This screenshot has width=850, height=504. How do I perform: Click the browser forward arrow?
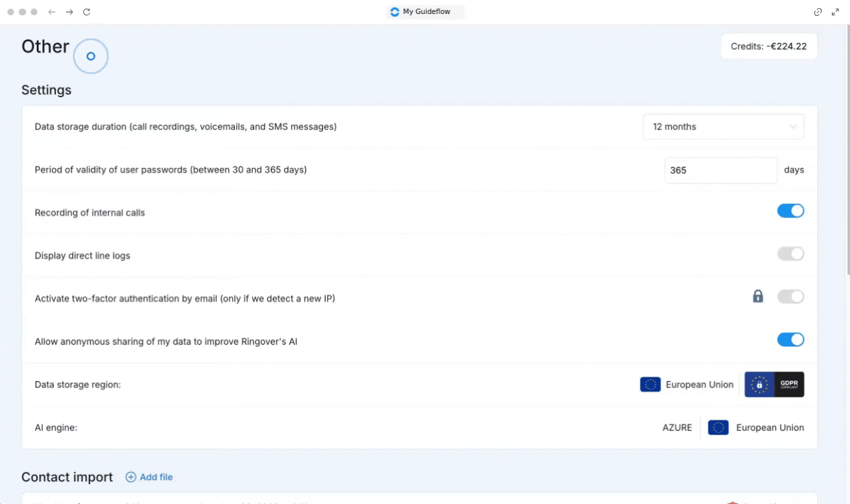[x=69, y=12]
